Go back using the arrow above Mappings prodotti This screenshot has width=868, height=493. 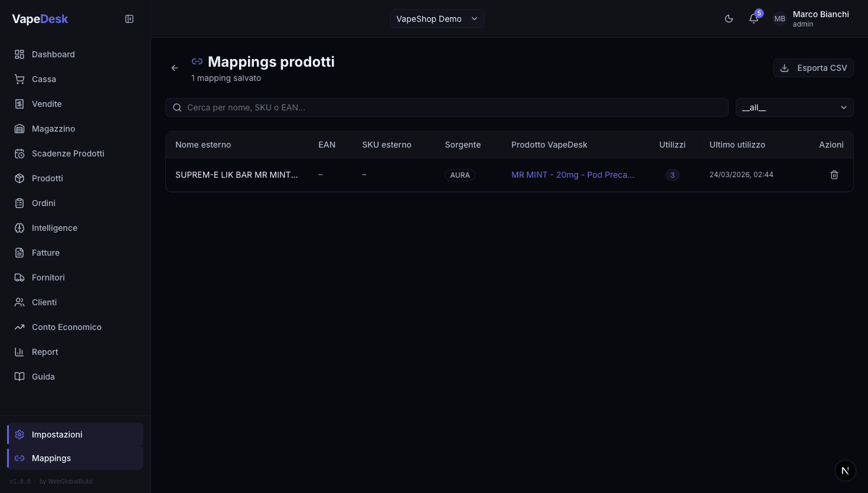pos(174,67)
